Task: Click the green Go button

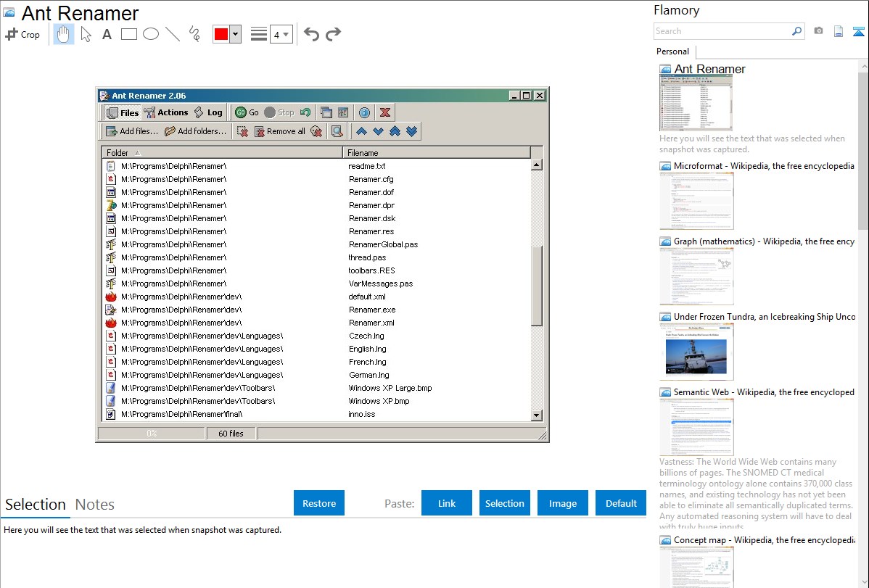Action: coord(247,112)
